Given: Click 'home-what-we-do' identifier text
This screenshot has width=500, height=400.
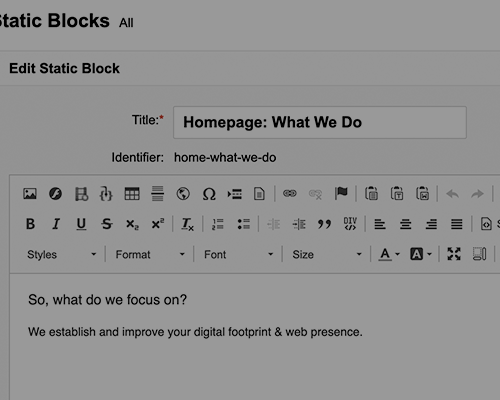Looking at the screenshot, I should pos(225,157).
